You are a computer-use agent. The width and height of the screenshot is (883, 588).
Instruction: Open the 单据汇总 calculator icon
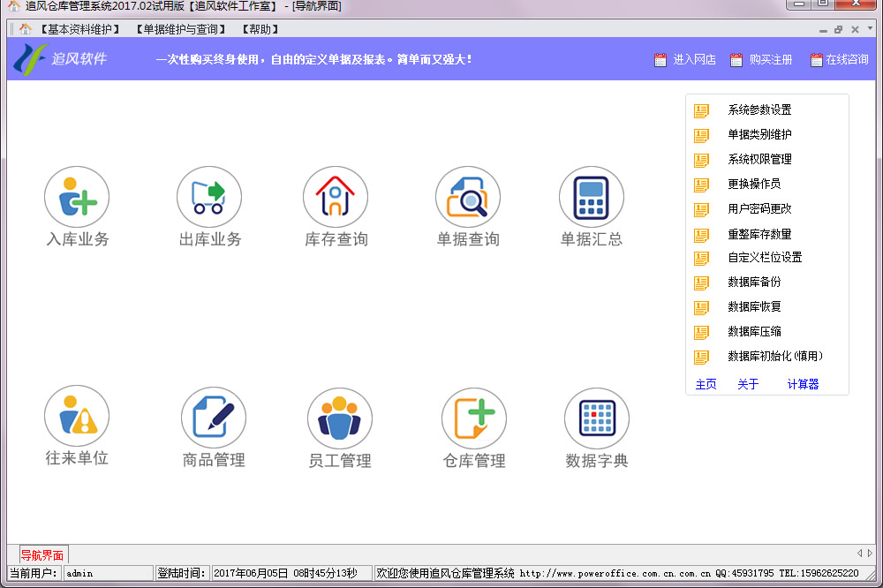point(592,197)
